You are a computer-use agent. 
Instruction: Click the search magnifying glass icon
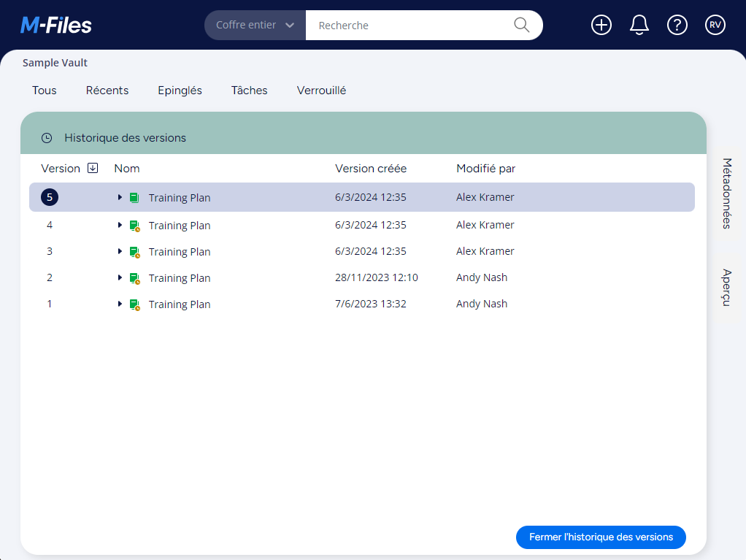coord(521,25)
